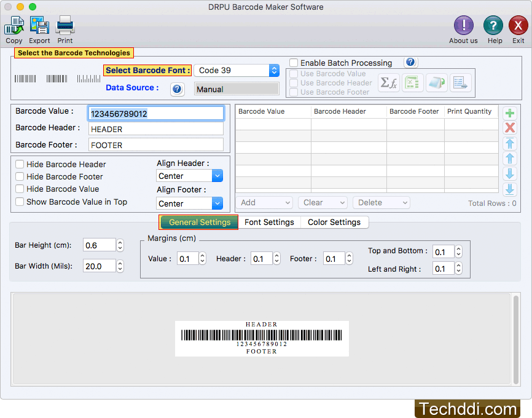Click the Barcode Footer column header
The height and width of the screenshot is (418, 532).
(x=416, y=111)
